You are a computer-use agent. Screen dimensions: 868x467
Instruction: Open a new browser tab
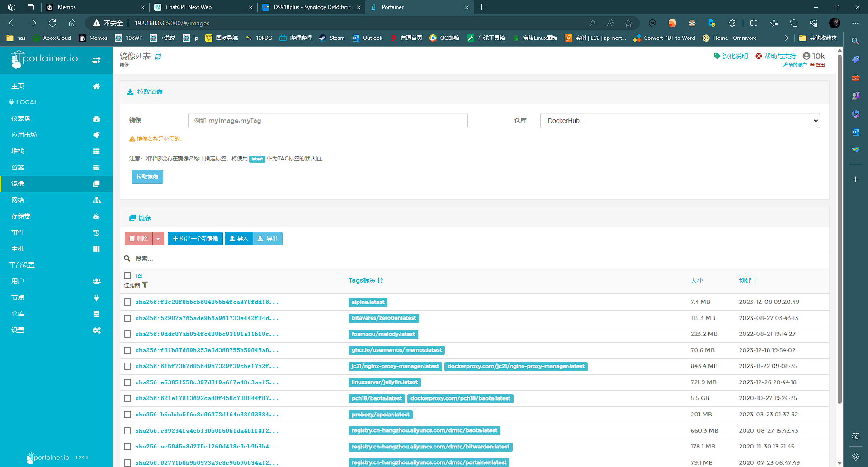(482, 7)
